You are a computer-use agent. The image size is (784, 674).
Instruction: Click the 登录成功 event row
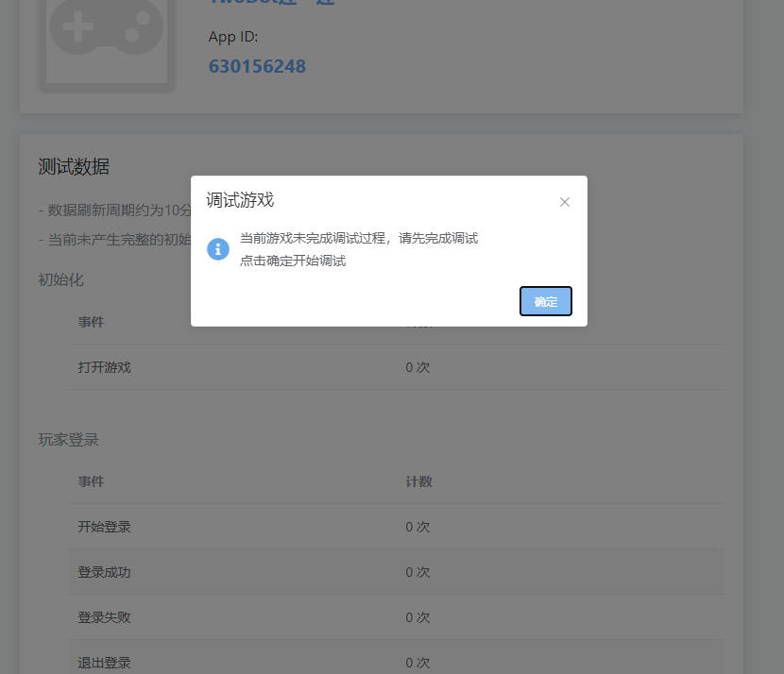click(397, 572)
